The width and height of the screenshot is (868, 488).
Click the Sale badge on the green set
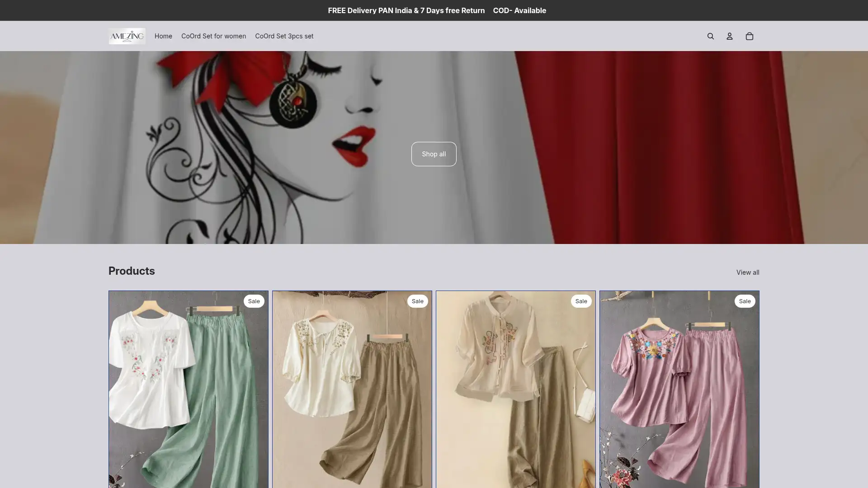click(254, 301)
